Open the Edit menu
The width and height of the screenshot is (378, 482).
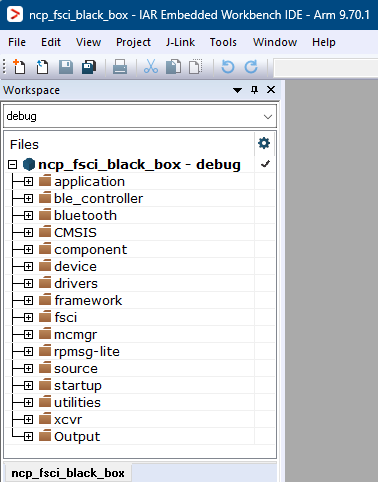51,42
